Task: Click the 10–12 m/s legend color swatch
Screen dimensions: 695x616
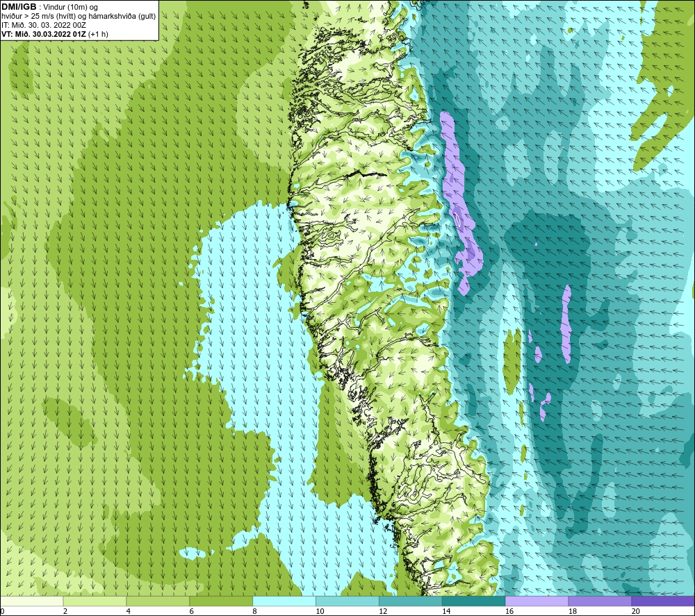Action: click(x=347, y=601)
